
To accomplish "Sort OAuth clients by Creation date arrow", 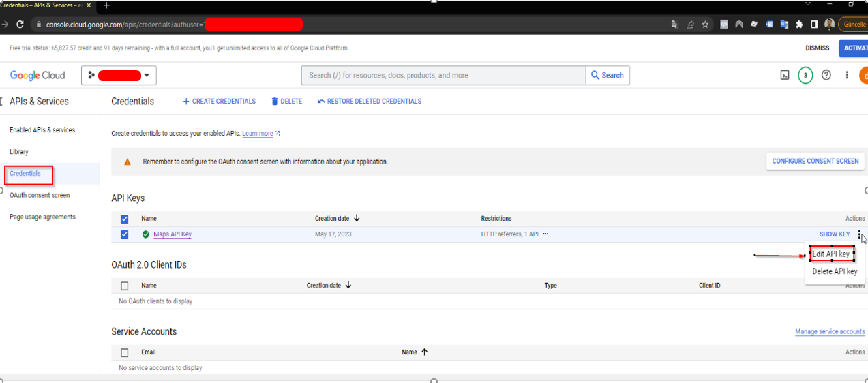I will coord(348,286).
